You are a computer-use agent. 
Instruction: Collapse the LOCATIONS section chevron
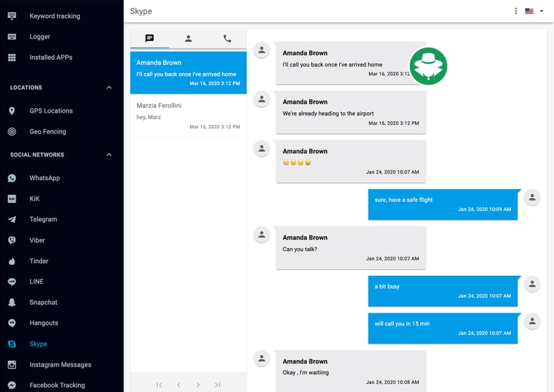[x=109, y=87]
